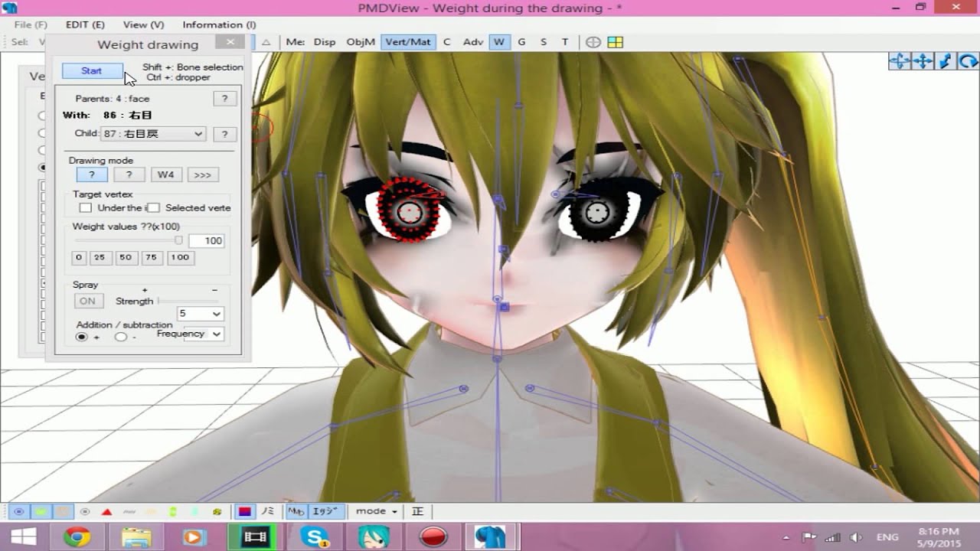Select the Subtraction (-) radio button
Viewport: 980px width, 551px height.
coord(120,337)
